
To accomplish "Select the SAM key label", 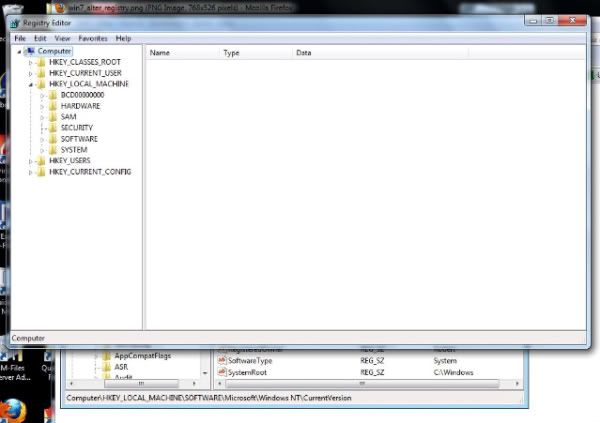I will pos(68,117).
